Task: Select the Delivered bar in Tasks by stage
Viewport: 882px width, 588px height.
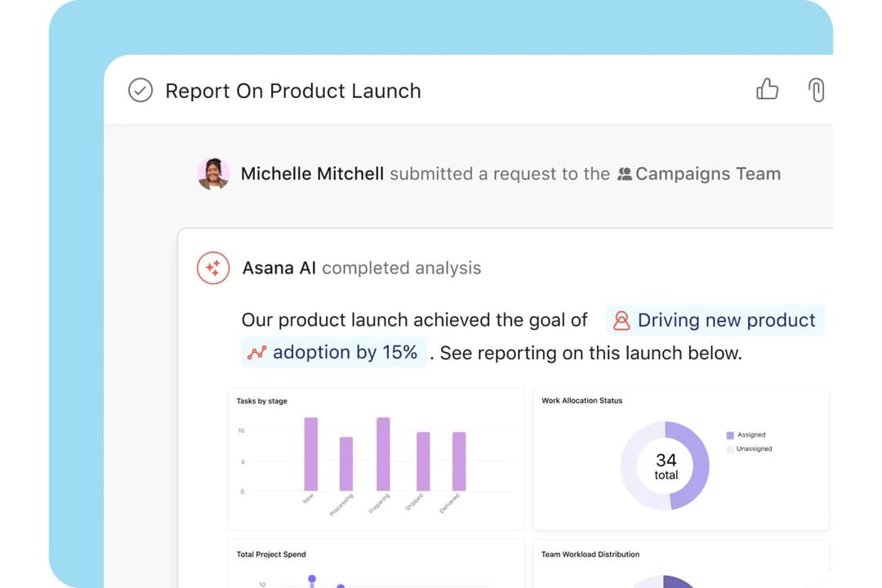Action: point(459,461)
